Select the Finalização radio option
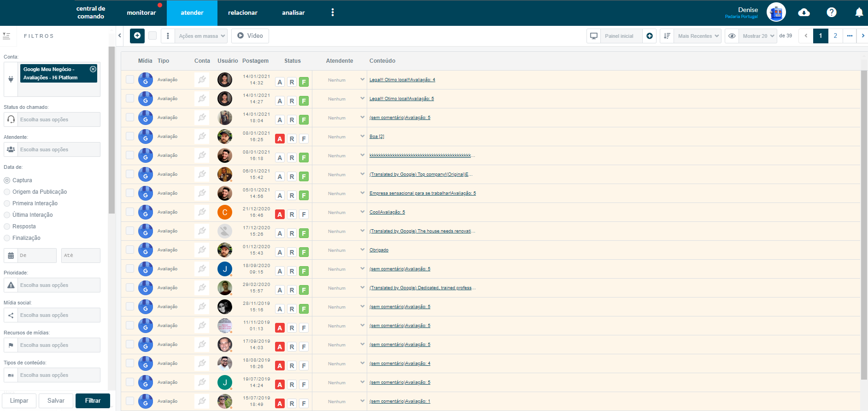This screenshot has width=868, height=411. click(x=7, y=238)
